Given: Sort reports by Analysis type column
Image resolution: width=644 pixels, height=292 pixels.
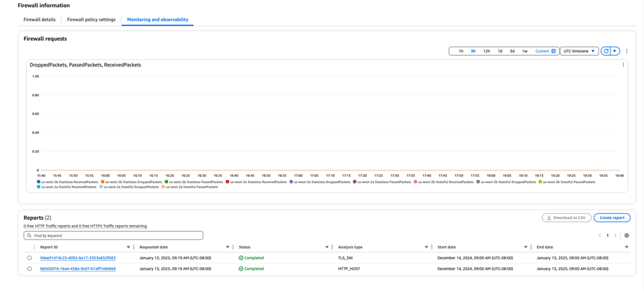Looking at the screenshot, I should [x=426, y=247].
